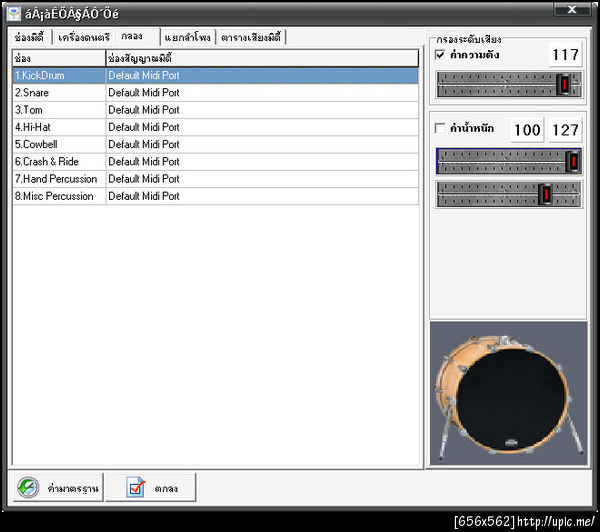
Task: Click the first weight slider under ค่าน้ำหนัก
Action: point(509,161)
